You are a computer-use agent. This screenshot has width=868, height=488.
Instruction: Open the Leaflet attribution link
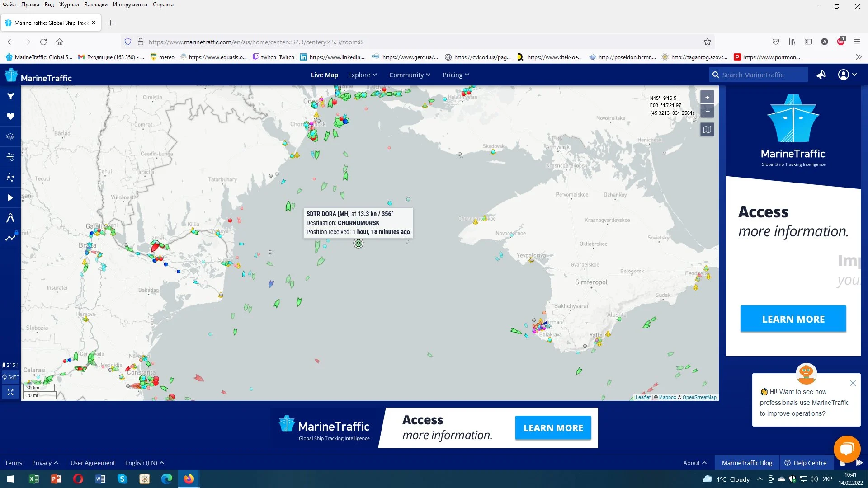[642, 397]
